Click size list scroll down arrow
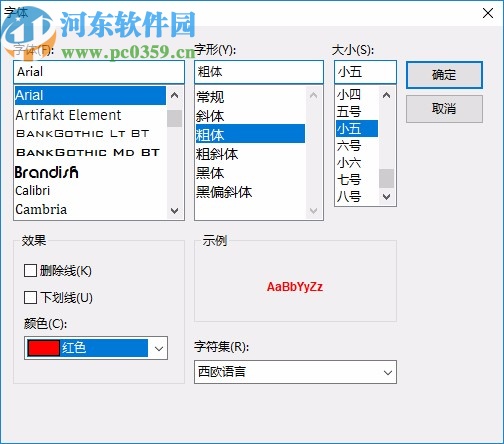This screenshot has height=444, width=504. click(x=387, y=197)
